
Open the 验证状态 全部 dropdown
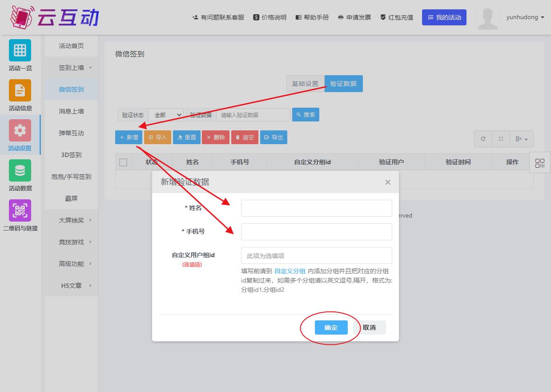pyautogui.click(x=166, y=115)
